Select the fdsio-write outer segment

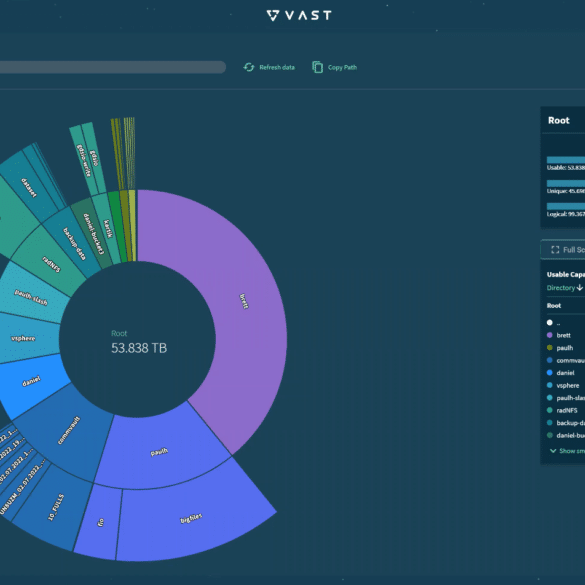coord(83,160)
